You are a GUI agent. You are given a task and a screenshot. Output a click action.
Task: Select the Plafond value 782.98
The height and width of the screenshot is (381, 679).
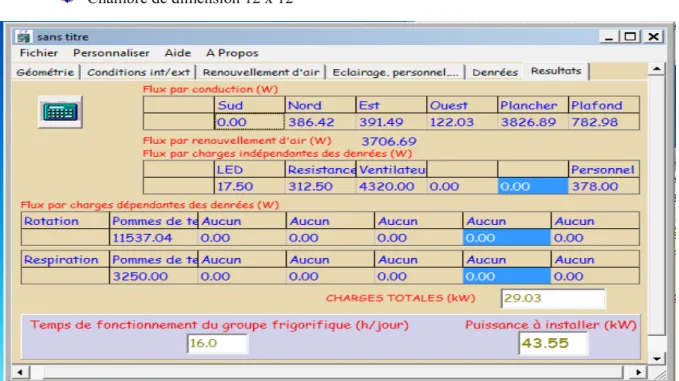click(x=604, y=122)
